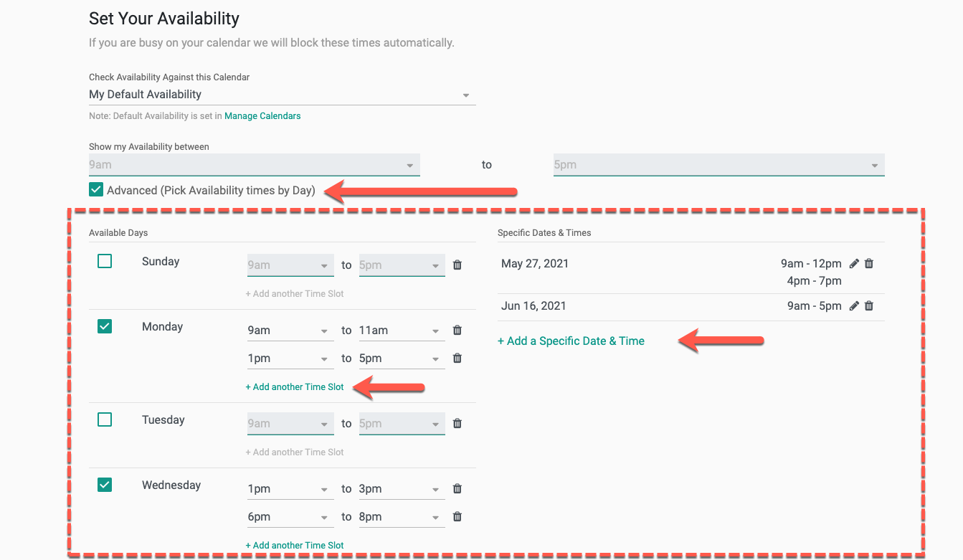Uncheck the Advanced availability option

tap(95, 189)
